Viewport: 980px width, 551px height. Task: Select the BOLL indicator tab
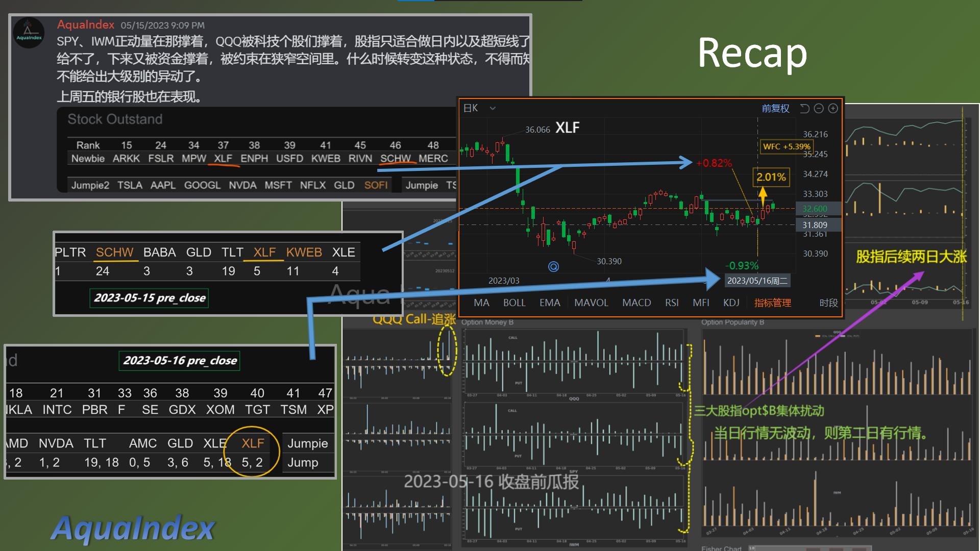514,303
